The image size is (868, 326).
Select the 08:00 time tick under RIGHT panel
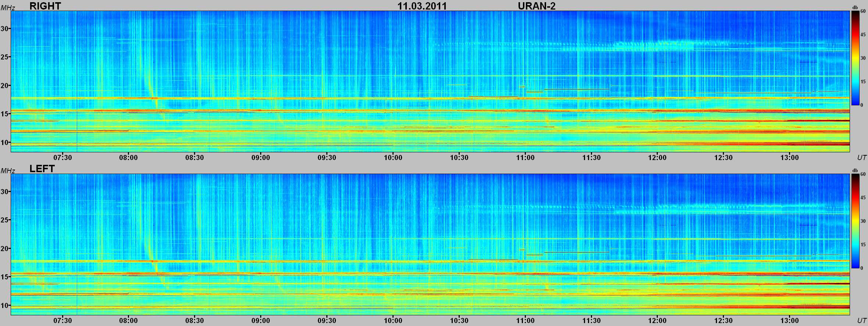pyautogui.click(x=128, y=158)
